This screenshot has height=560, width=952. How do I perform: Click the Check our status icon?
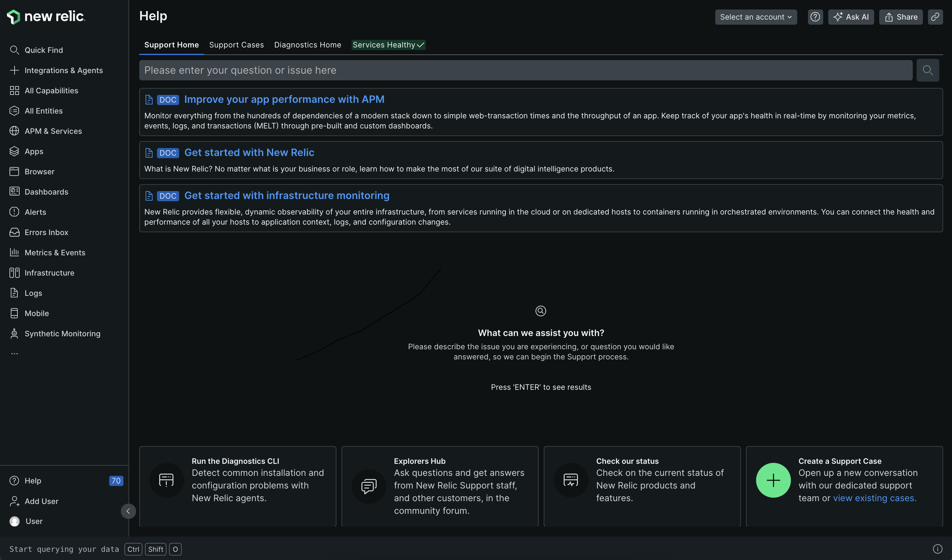[570, 480]
